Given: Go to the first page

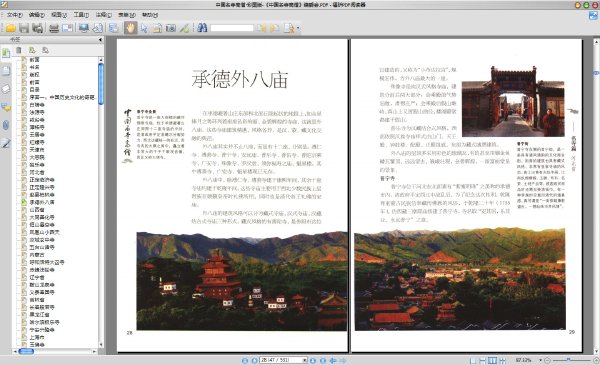Looking at the screenshot, I should [x=245, y=360].
